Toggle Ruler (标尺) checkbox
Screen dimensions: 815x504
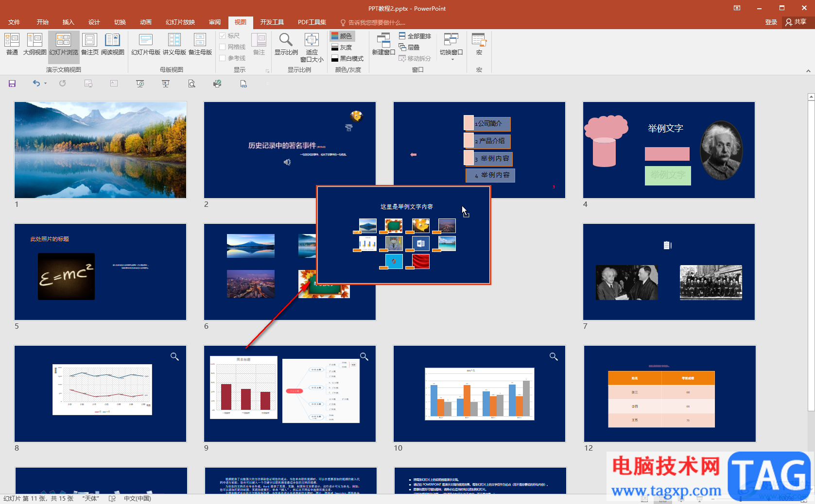tap(229, 36)
